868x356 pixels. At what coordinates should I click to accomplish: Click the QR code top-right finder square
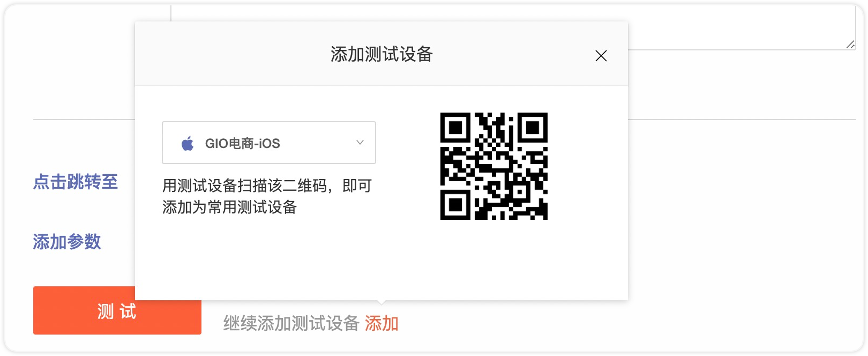pyautogui.click(x=533, y=128)
